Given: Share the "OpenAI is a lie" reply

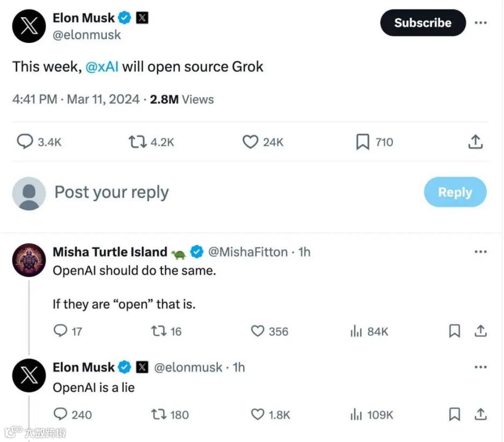Looking at the screenshot, I should [480, 414].
